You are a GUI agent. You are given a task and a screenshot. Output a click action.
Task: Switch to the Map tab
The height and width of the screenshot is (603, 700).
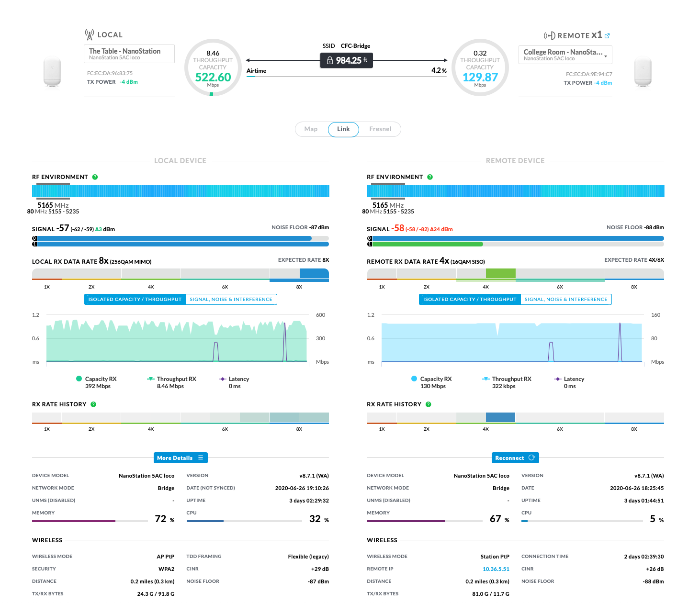coord(311,129)
